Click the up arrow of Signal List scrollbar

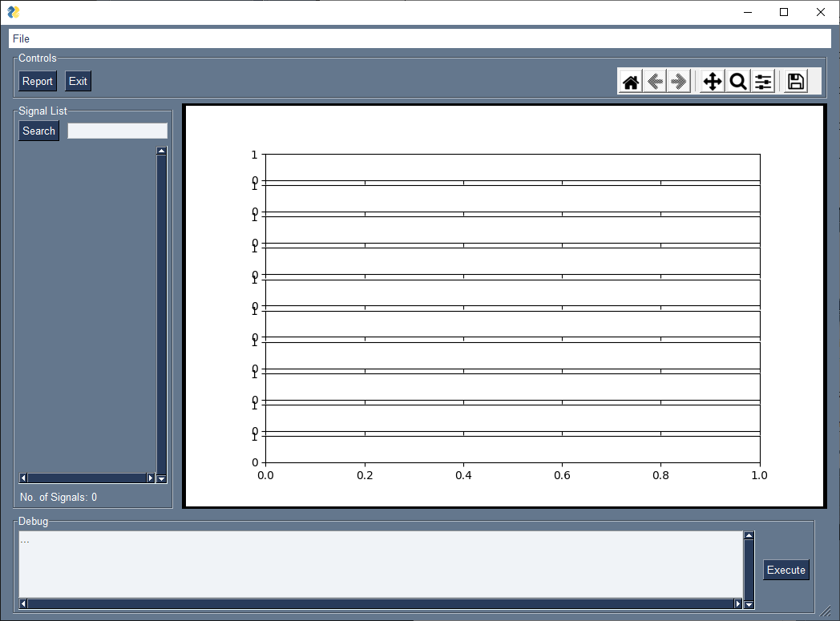pyautogui.click(x=161, y=150)
